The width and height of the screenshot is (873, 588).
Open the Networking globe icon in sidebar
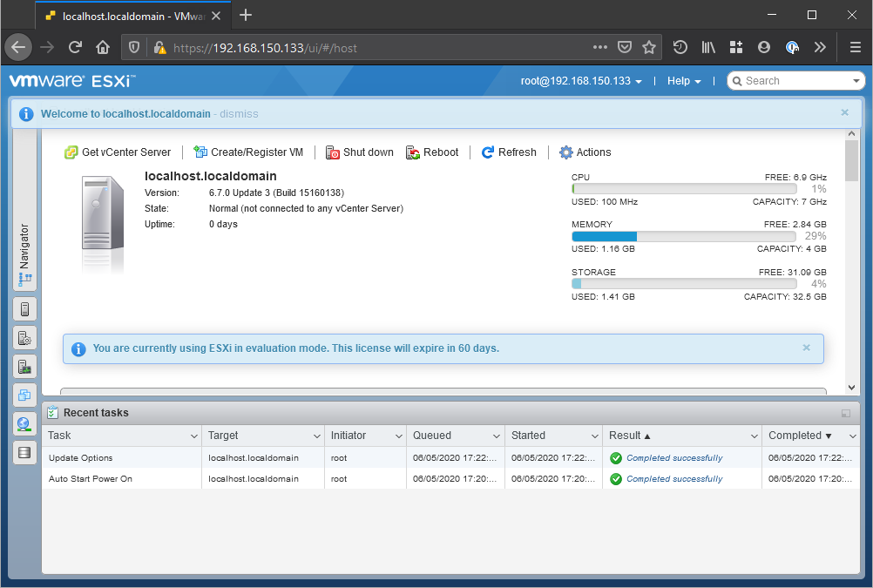pyautogui.click(x=24, y=424)
